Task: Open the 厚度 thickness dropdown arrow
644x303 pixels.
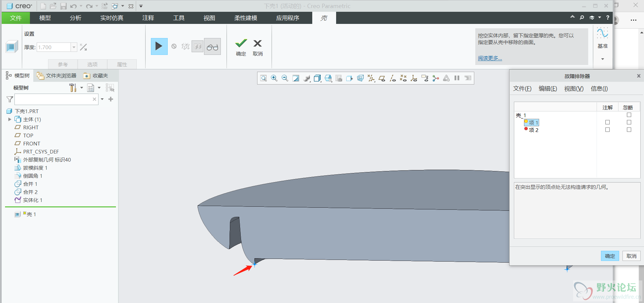Action: pyautogui.click(x=74, y=47)
